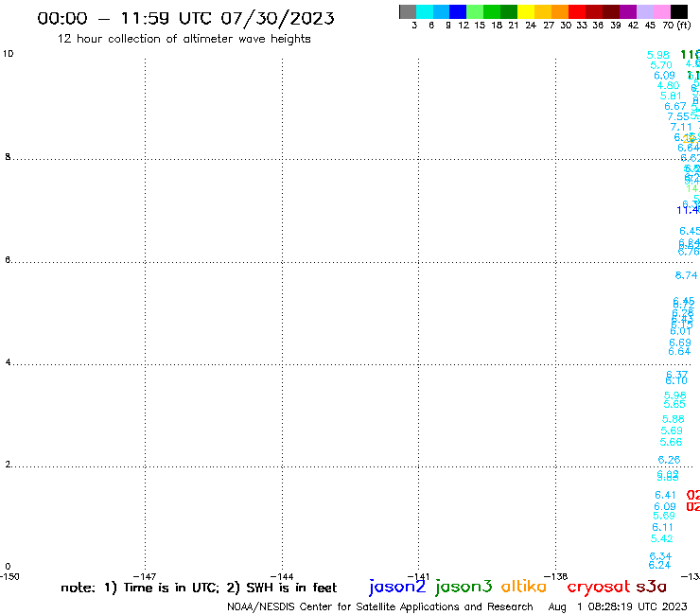Click subtitle "12 hour collection of altimeter wave heights"

(x=184, y=39)
